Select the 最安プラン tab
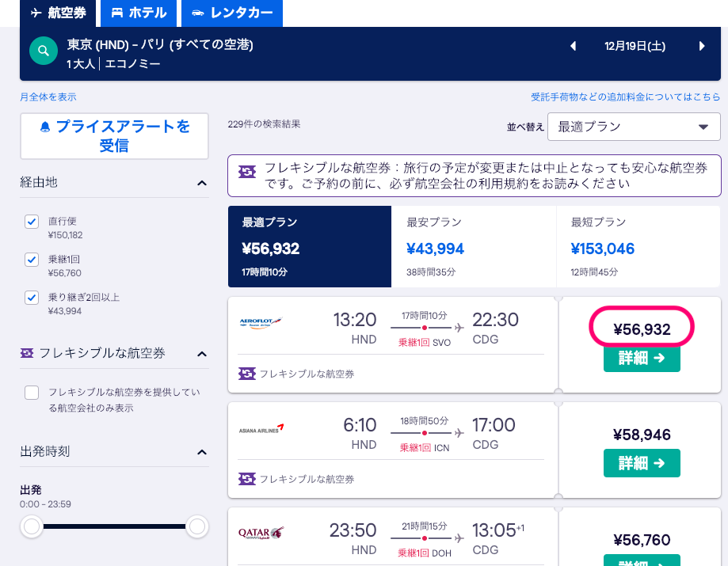728x566 pixels. tap(474, 246)
